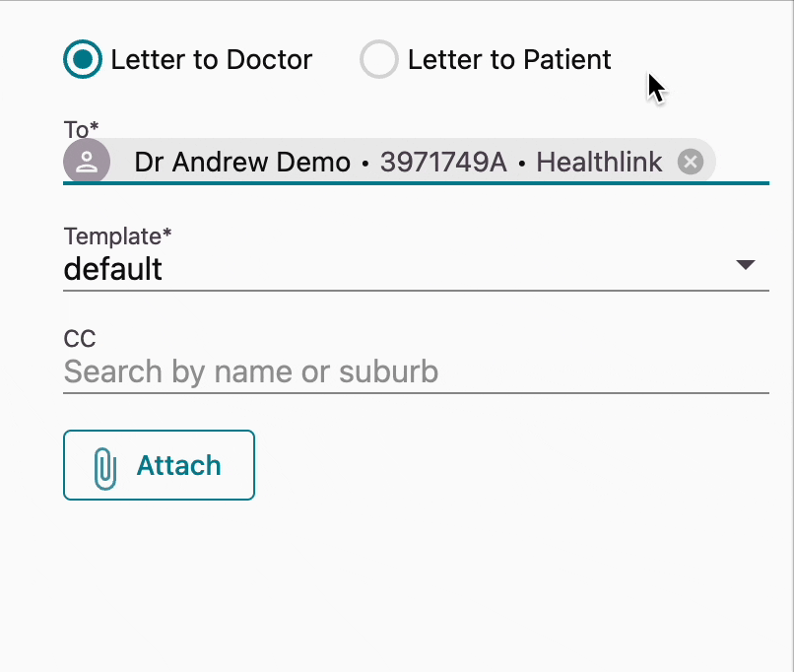Click the paperclip icon on Attach
Viewport: 794px width, 672px height.
104,466
